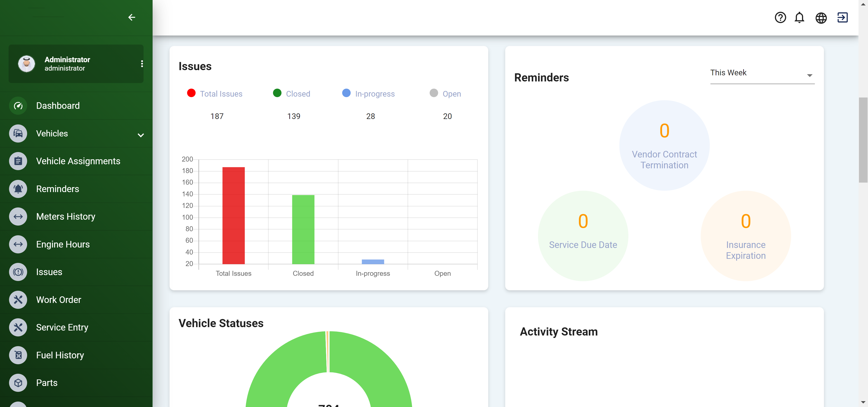The image size is (868, 407).
Task: Click the Total Issues legend label
Action: [221, 94]
